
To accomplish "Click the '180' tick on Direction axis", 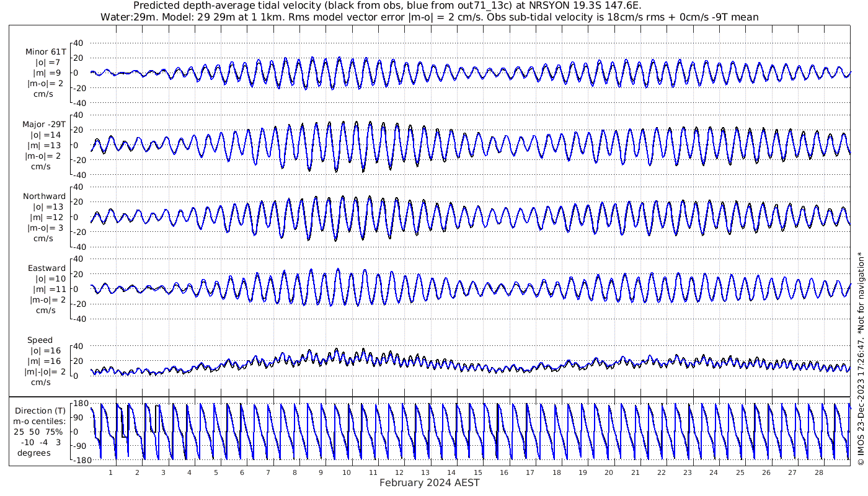I will (x=79, y=403).
